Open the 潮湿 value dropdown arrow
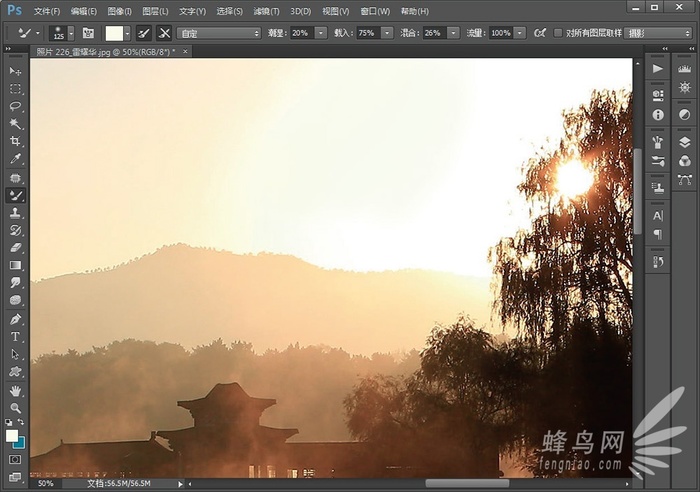Screen dimensions: 700x492 tap(321, 33)
